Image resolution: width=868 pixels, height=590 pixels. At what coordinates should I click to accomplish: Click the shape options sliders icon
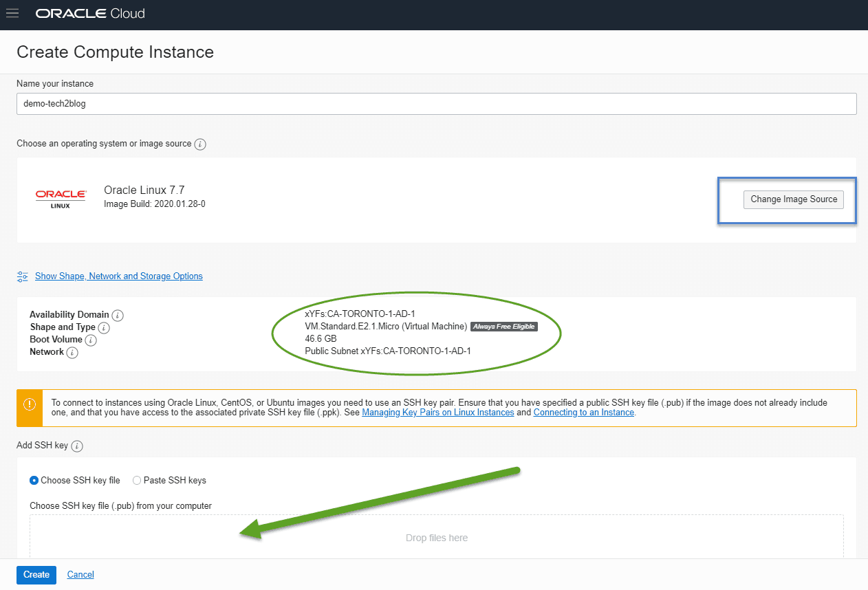23,276
